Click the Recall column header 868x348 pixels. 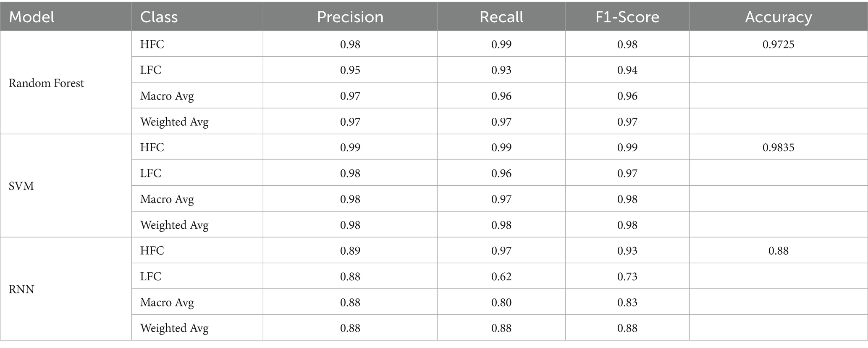point(501,17)
